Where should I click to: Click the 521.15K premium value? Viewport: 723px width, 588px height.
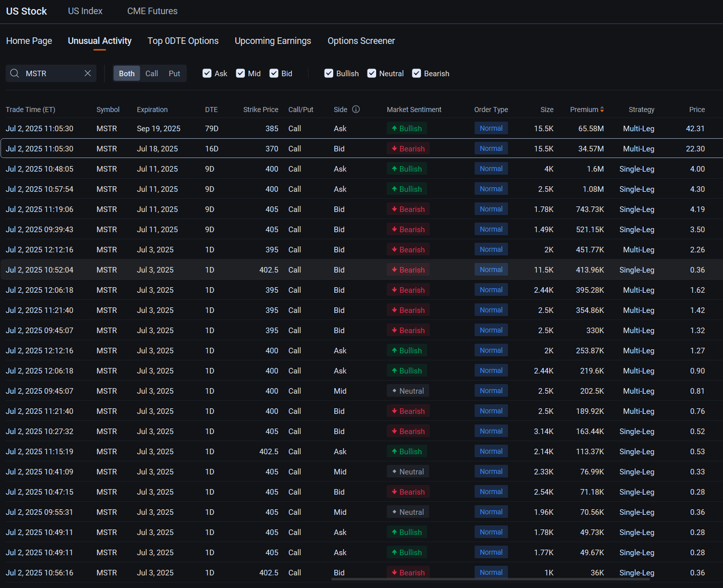[590, 230]
